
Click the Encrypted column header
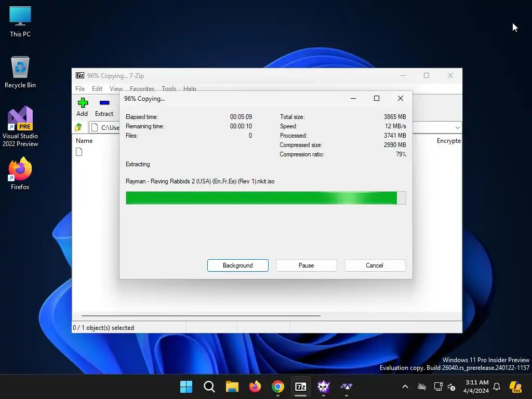coord(448,140)
